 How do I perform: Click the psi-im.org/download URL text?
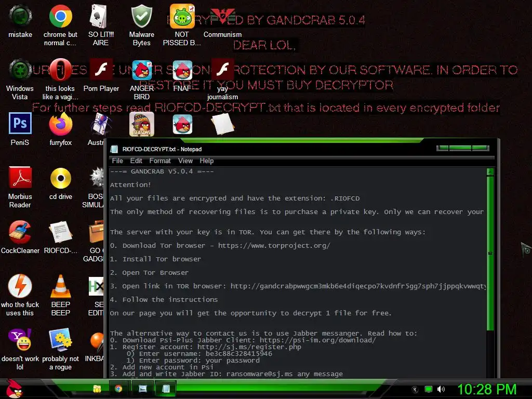(318, 340)
